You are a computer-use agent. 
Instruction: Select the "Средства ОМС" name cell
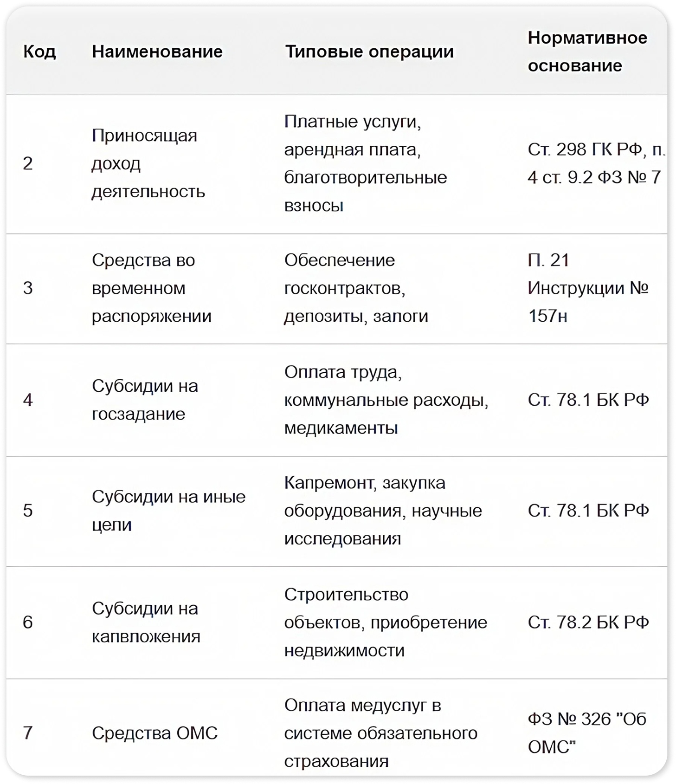point(155,733)
